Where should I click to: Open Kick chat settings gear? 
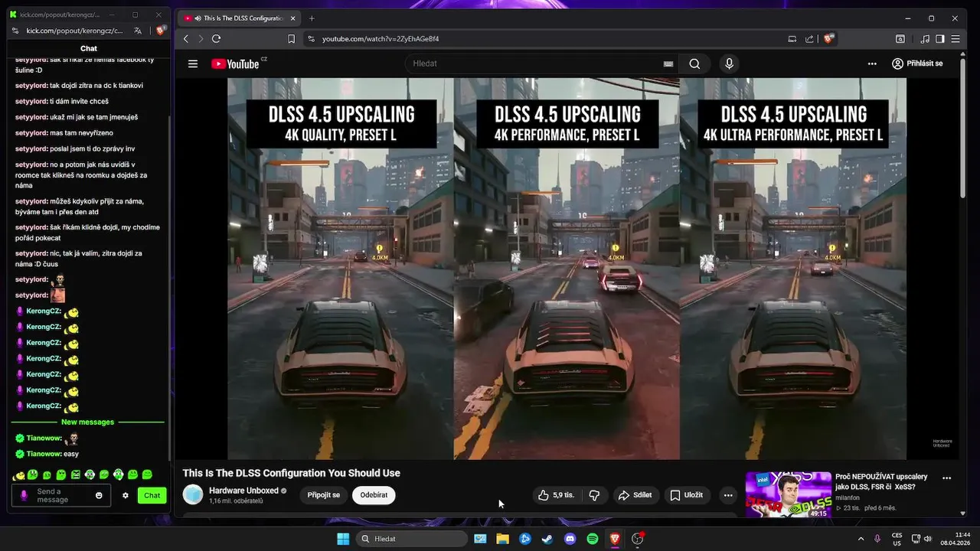click(x=126, y=495)
